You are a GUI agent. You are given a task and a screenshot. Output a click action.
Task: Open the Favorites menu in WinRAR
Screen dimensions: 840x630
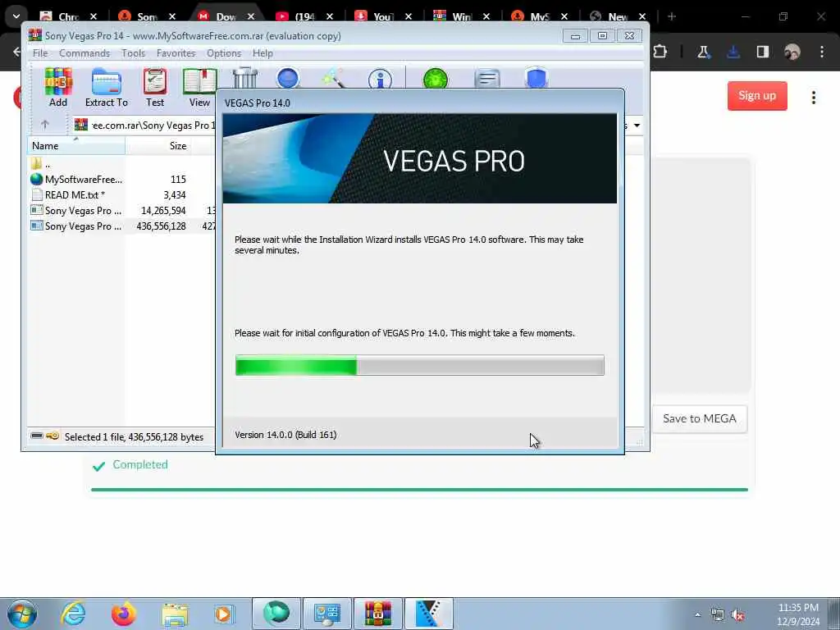tap(176, 53)
